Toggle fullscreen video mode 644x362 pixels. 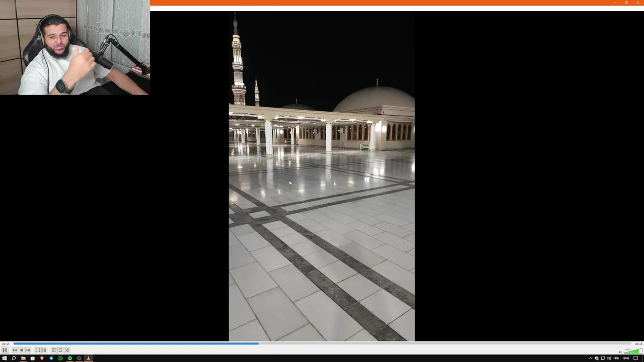pos(38,350)
